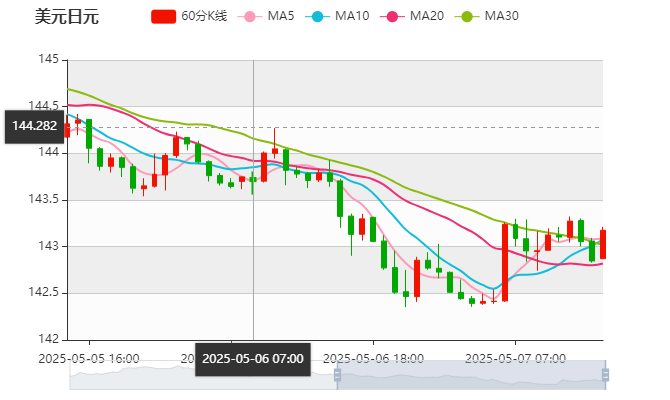Screen dimensions: 670x400
Task: Click the 145 label on the y-axis
Action: point(48,60)
